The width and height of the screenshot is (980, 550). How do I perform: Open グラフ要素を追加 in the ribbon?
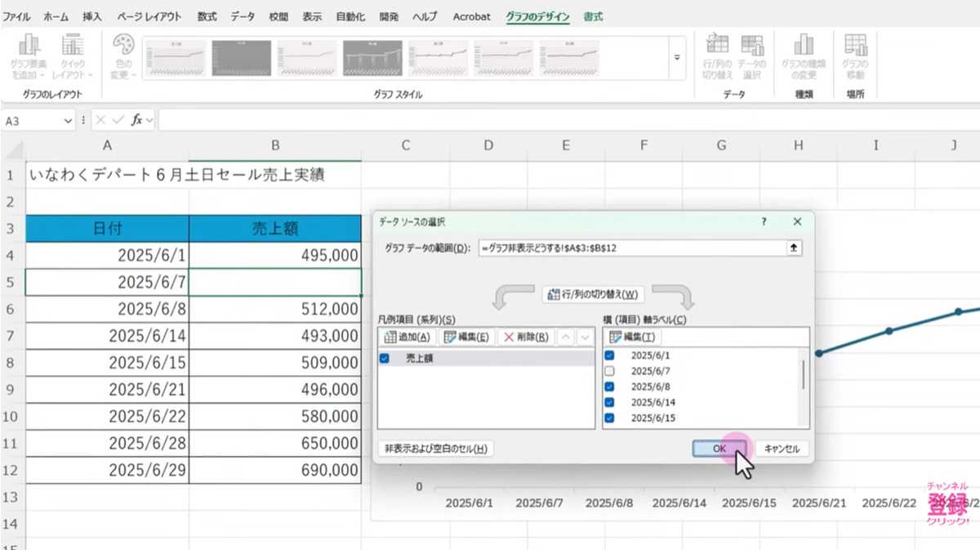[29, 55]
